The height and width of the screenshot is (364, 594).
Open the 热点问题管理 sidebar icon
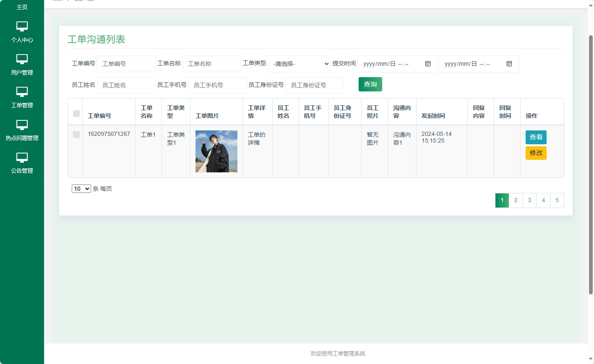click(22, 125)
